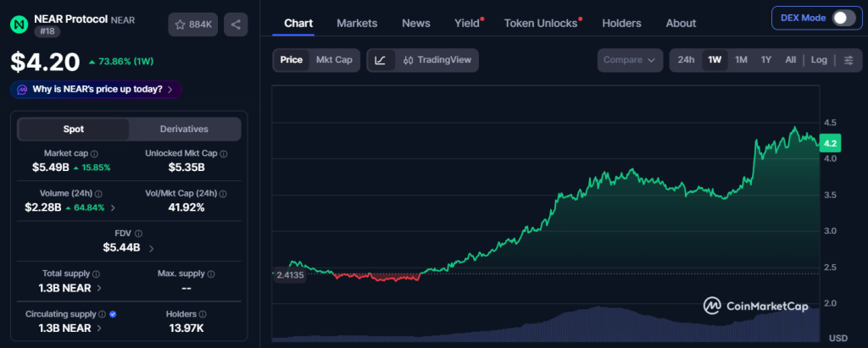This screenshot has width=868, height=348.
Task: Click the 13.97K holders value
Action: click(x=186, y=328)
